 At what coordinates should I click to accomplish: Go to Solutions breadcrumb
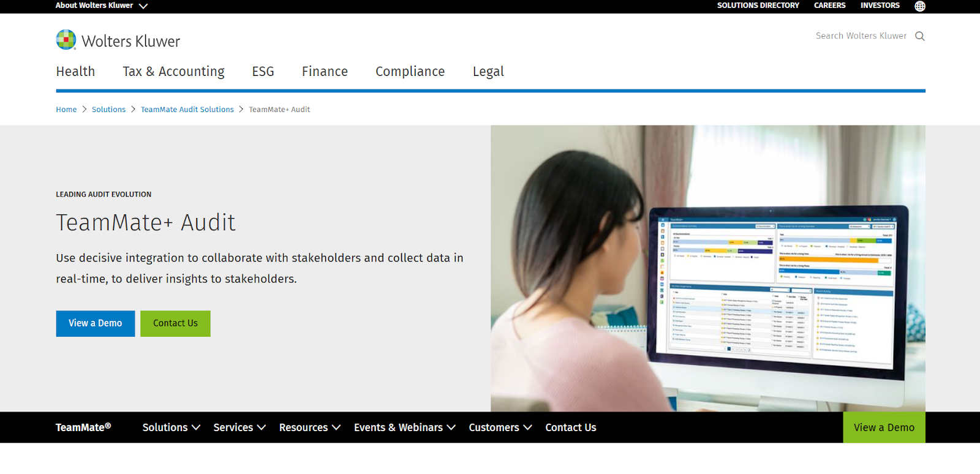pyautogui.click(x=108, y=110)
